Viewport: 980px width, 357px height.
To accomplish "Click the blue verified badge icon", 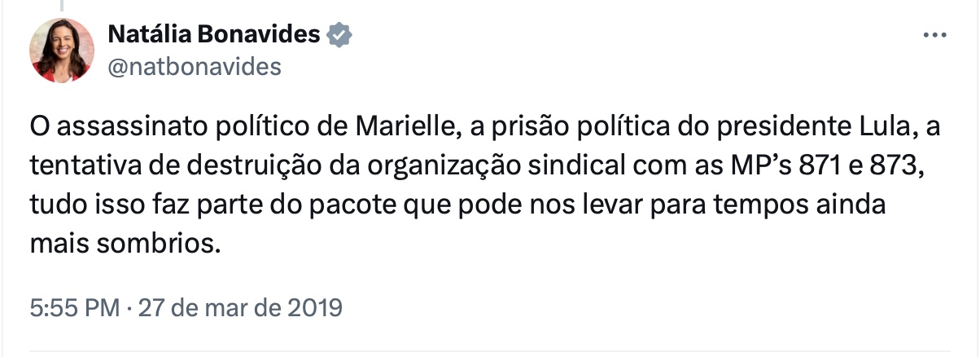I will [x=339, y=35].
